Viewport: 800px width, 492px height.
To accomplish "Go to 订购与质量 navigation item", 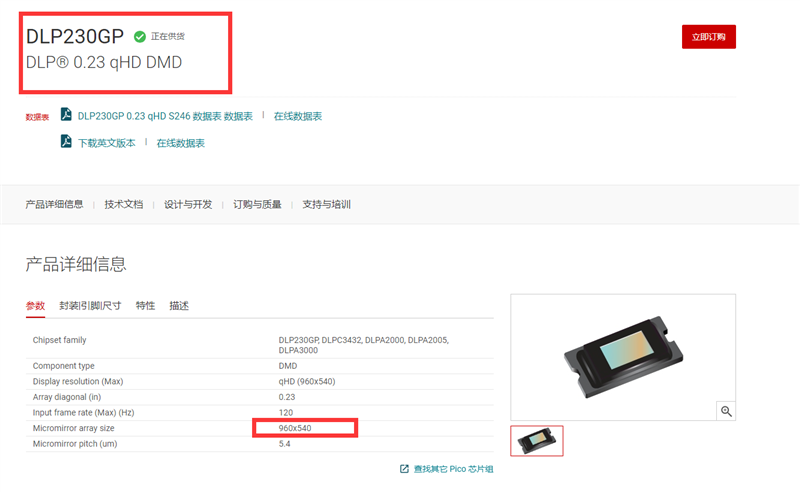I will tap(257, 204).
